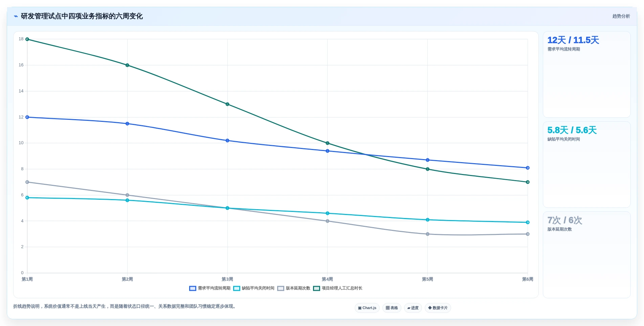Click the 表格 tag chip
644x326 pixels.
pos(392,308)
